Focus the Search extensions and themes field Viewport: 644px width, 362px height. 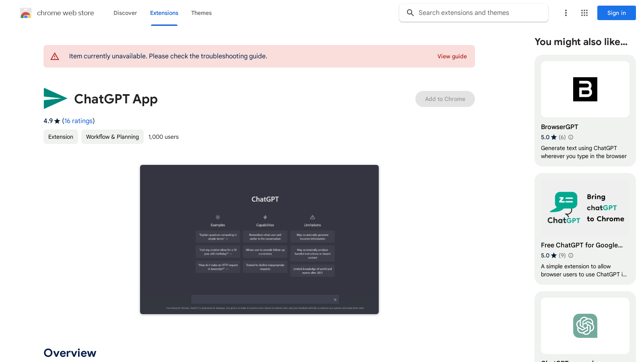pos(474,13)
